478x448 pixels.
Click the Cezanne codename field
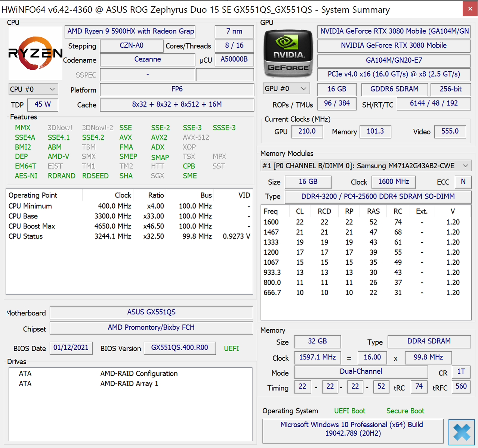pyautogui.click(x=148, y=59)
